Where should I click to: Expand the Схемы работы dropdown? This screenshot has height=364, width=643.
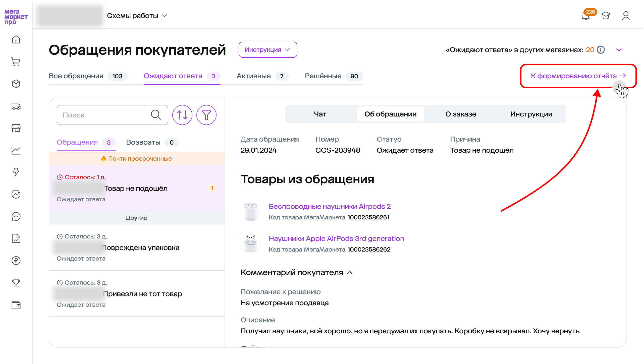tap(137, 16)
